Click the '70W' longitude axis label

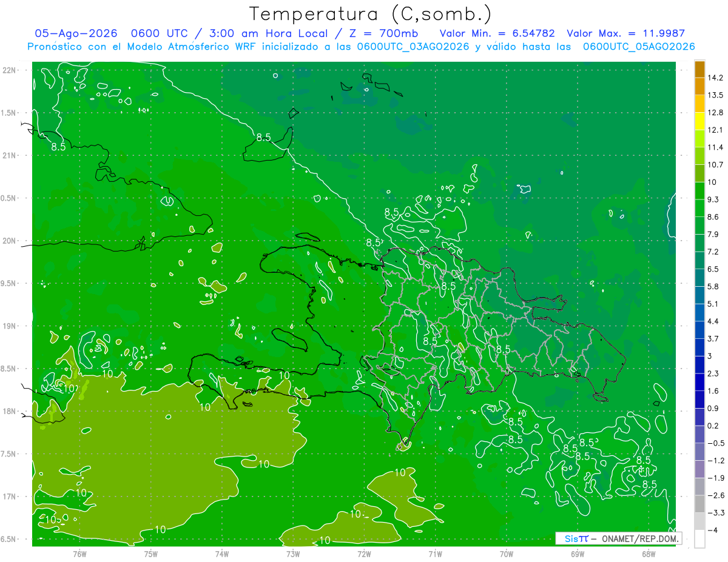click(507, 554)
